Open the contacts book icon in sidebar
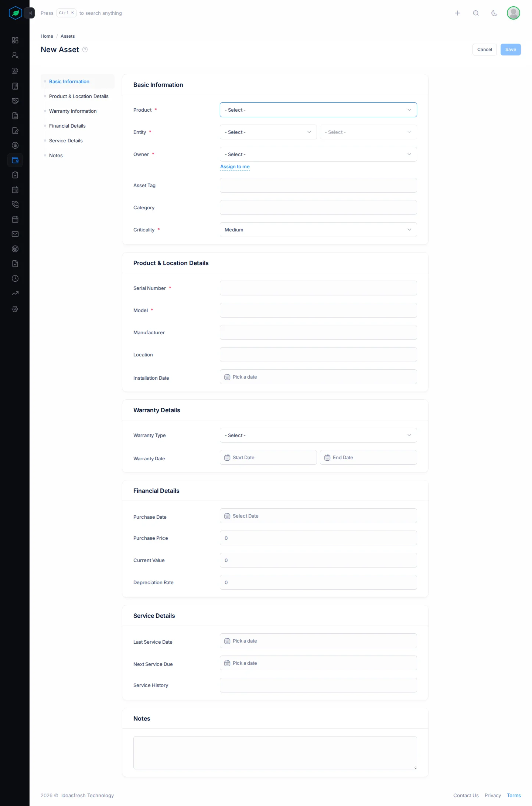 [15, 71]
